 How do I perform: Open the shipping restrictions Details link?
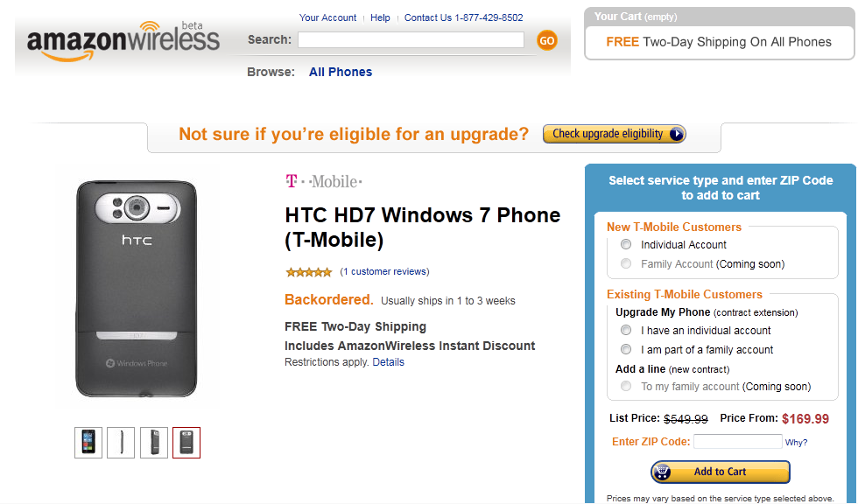click(388, 362)
